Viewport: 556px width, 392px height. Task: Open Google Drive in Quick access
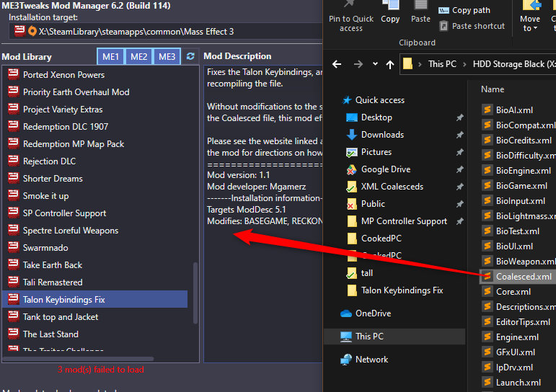pyautogui.click(x=385, y=169)
